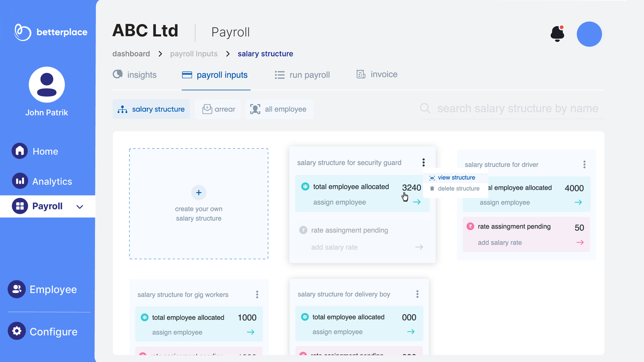Open three-dot menu for driver salary structure
This screenshot has width=644, height=362.
click(584, 165)
